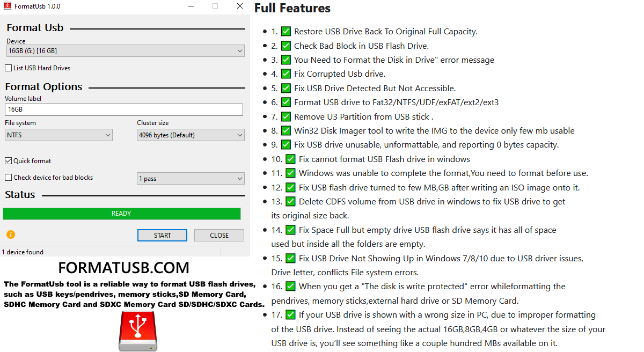Image resolution: width=644 pixels, height=352 pixels.
Task: Open the Device selection dropdown
Action: pos(125,50)
